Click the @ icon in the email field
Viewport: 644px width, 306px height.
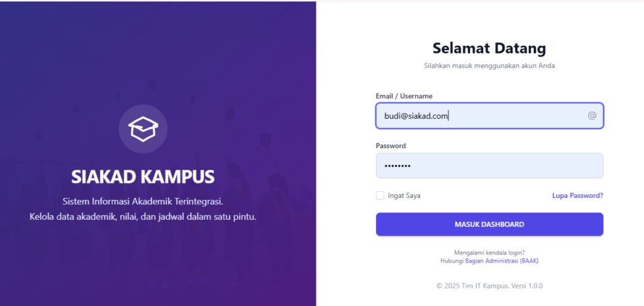pyautogui.click(x=592, y=116)
